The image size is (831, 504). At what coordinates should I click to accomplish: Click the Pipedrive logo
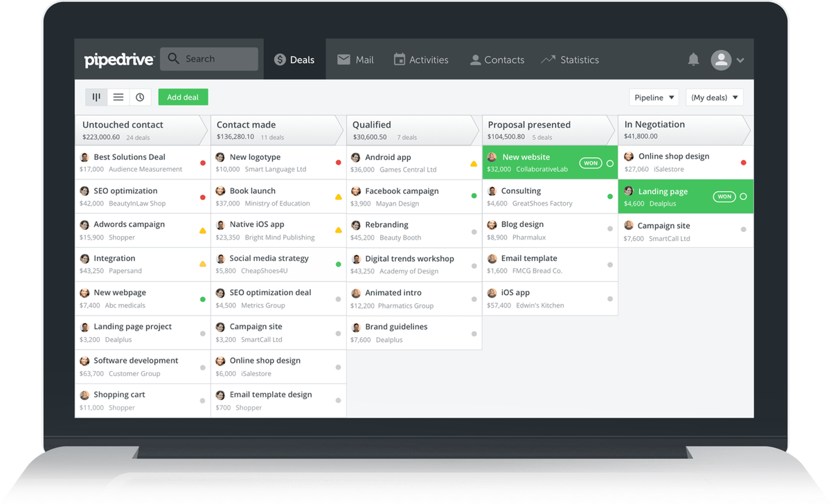118,60
